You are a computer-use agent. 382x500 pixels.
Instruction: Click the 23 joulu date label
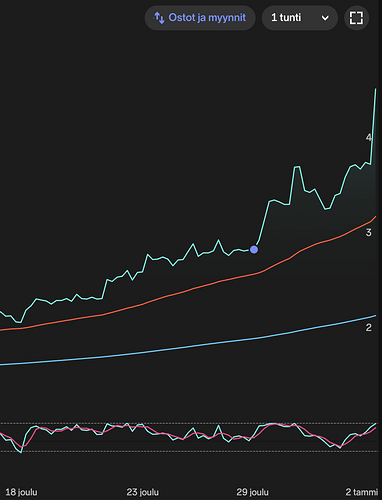143,492
